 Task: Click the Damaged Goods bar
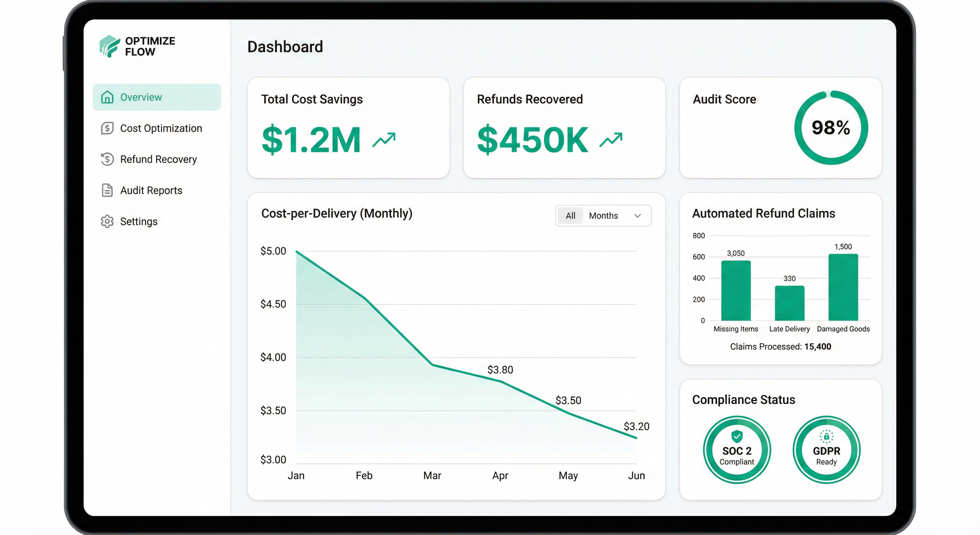coord(843,287)
